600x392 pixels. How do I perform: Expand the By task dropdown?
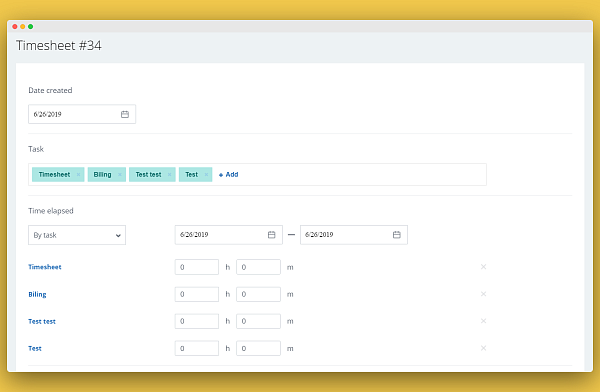(x=77, y=235)
